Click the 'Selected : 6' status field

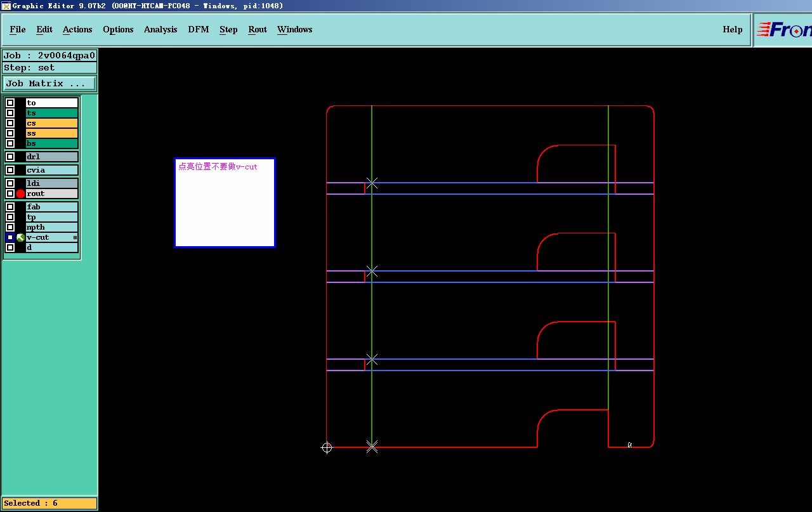pos(49,503)
